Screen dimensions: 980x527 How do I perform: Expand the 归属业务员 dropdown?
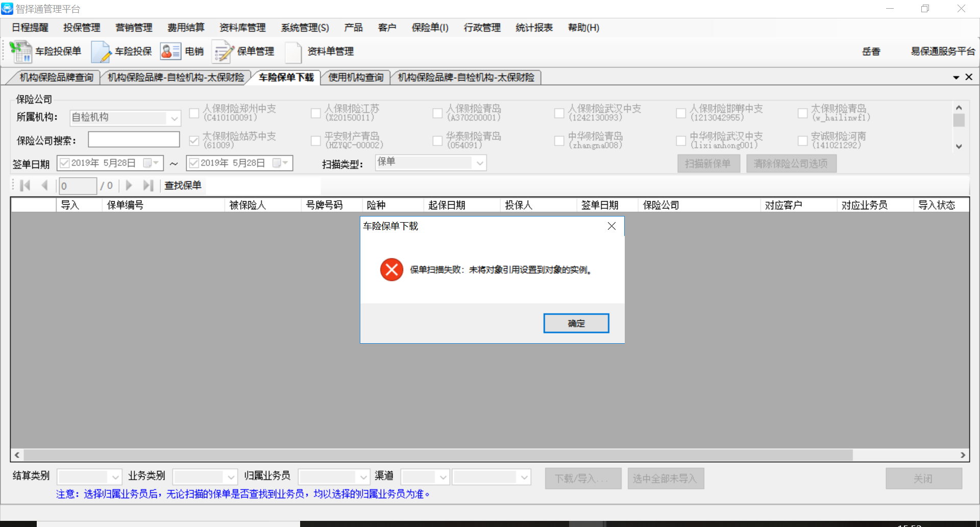click(363, 477)
